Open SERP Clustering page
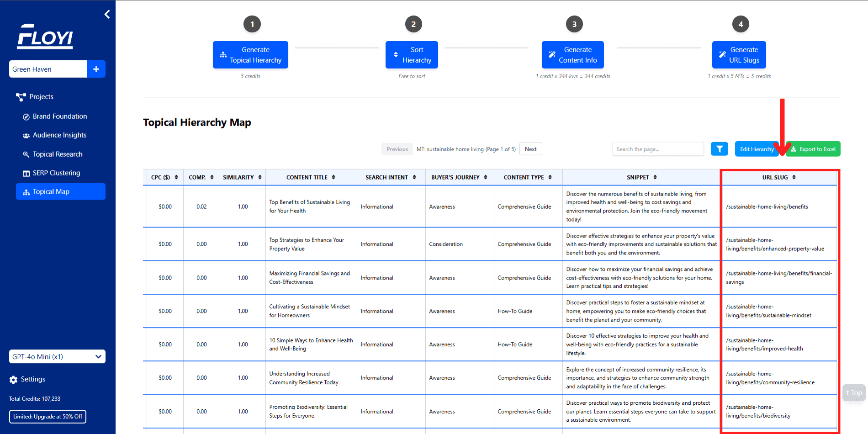 (x=56, y=173)
